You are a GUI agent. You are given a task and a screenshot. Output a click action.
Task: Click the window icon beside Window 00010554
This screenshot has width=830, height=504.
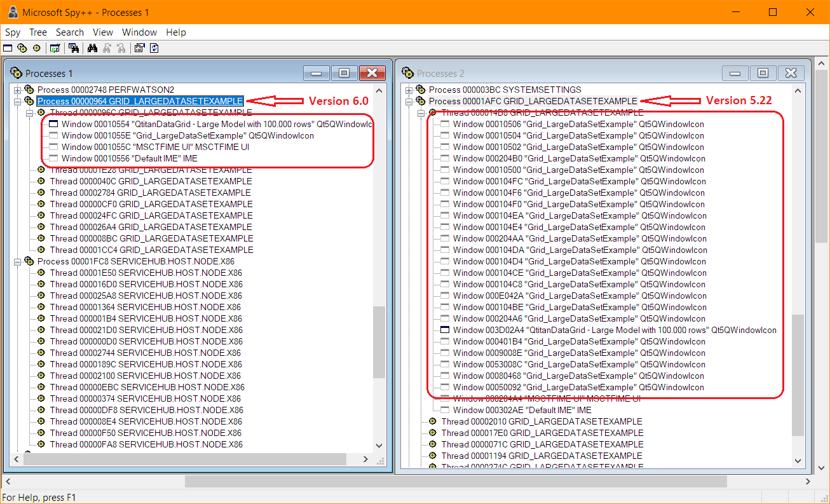click(x=53, y=124)
